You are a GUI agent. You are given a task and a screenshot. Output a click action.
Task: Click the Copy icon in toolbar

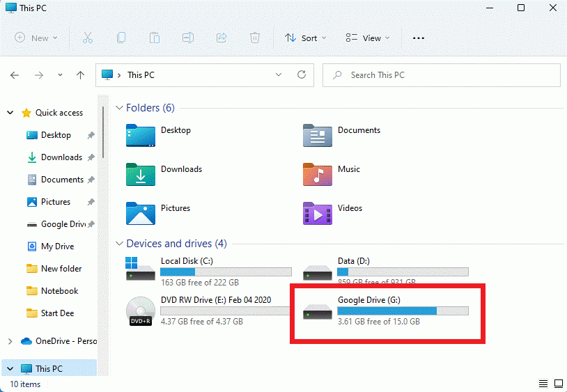coord(121,38)
